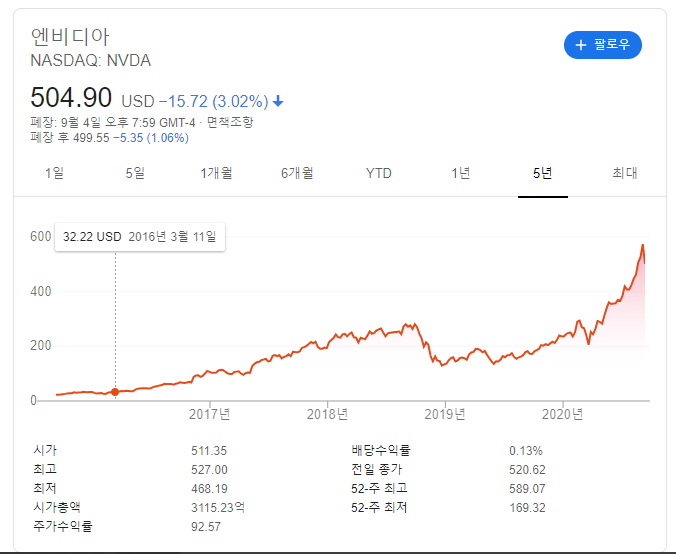
Task: Select the 5년 time range tab
Action: 542,173
